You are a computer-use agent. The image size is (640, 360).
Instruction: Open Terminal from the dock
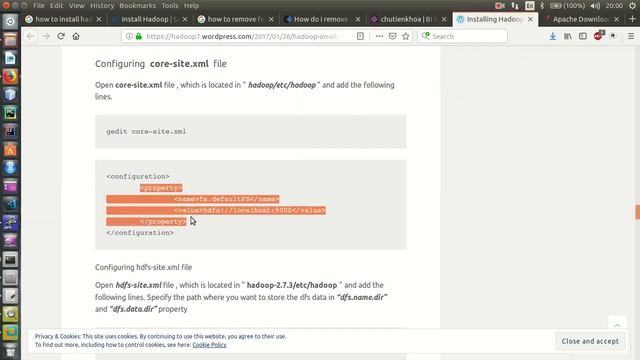pyautogui.click(x=10, y=260)
